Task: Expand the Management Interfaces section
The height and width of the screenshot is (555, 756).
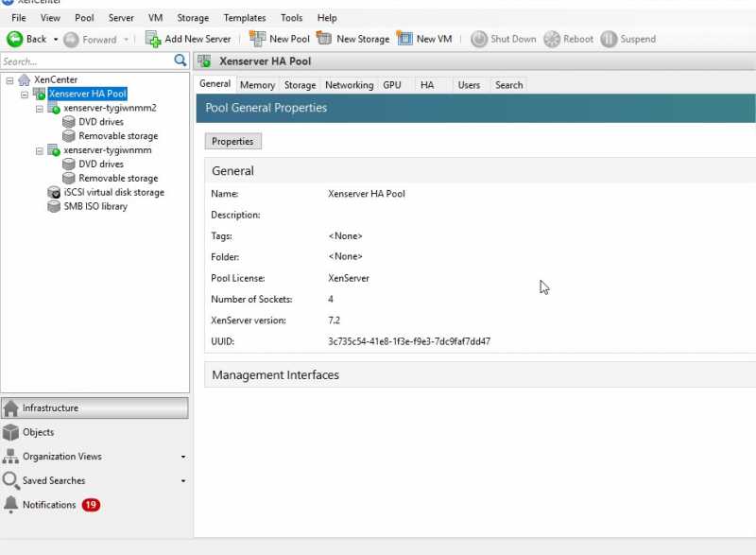Action: pyautogui.click(x=275, y=375)
